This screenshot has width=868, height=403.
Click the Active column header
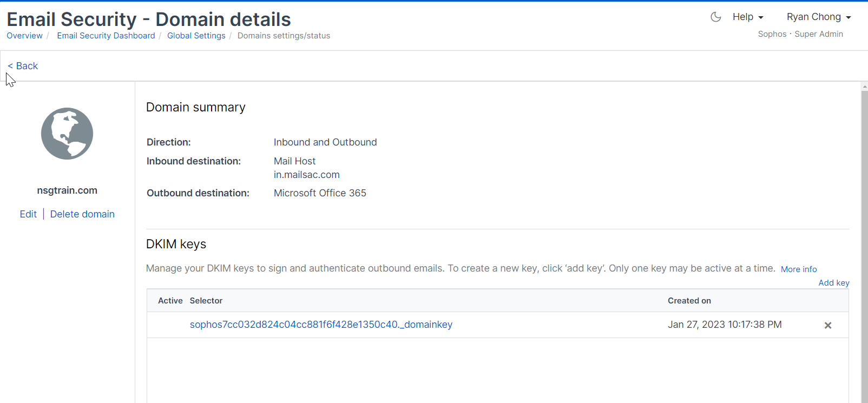170,301
